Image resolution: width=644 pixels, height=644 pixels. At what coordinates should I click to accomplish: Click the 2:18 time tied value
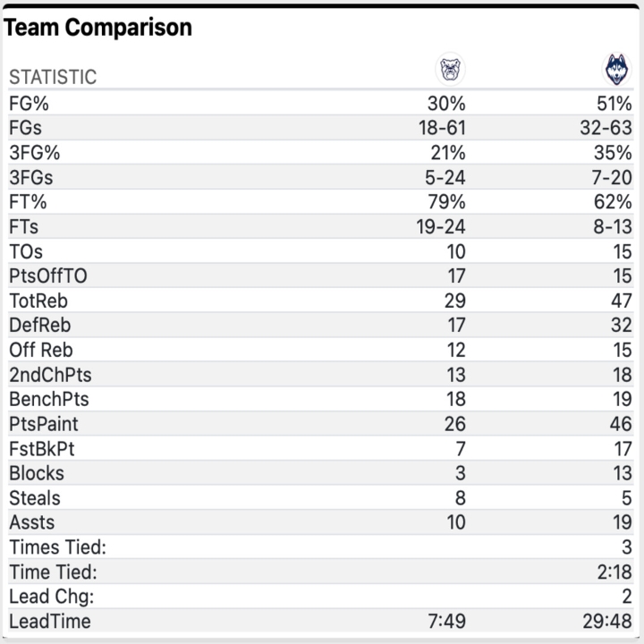tap(613, 572)
